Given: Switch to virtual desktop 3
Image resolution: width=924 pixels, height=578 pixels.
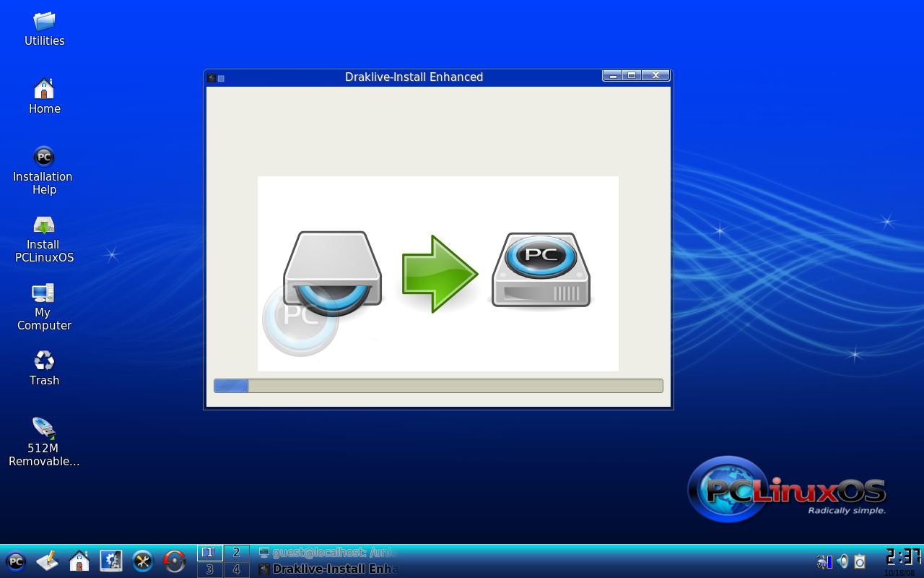Looking at the screenshot, I should 210,569.
